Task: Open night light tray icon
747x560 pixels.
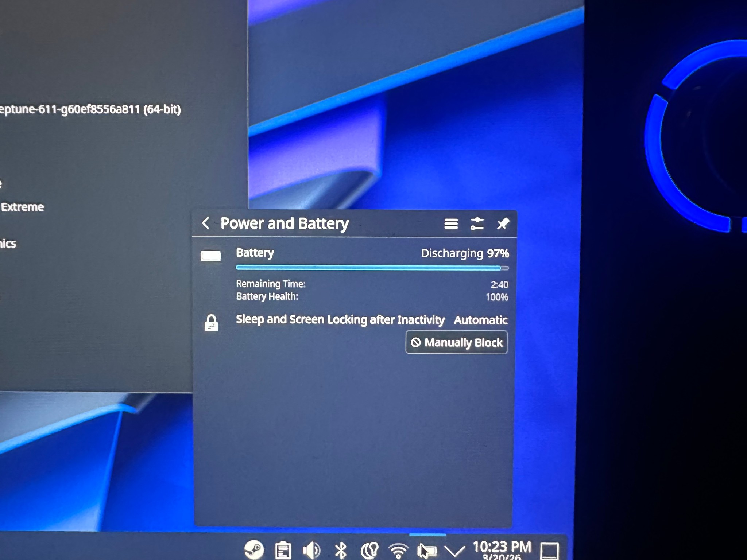Action: [x=369, y=550]
